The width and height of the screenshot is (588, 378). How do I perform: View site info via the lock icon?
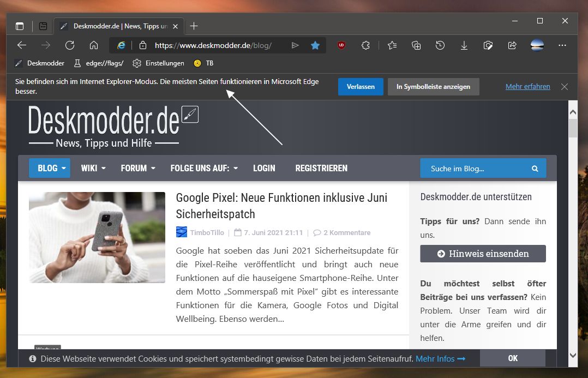click(142, 45)
